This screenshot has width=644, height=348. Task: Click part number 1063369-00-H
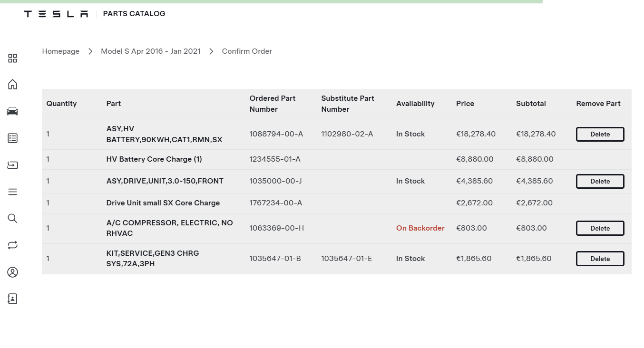click(x=277, y=228)
